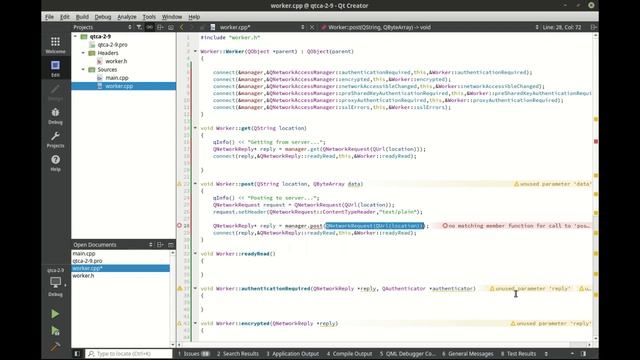Open the Projects mode with the wrench icon
Image resolution: width=640 pixels, height=360 pixels.
56,139
